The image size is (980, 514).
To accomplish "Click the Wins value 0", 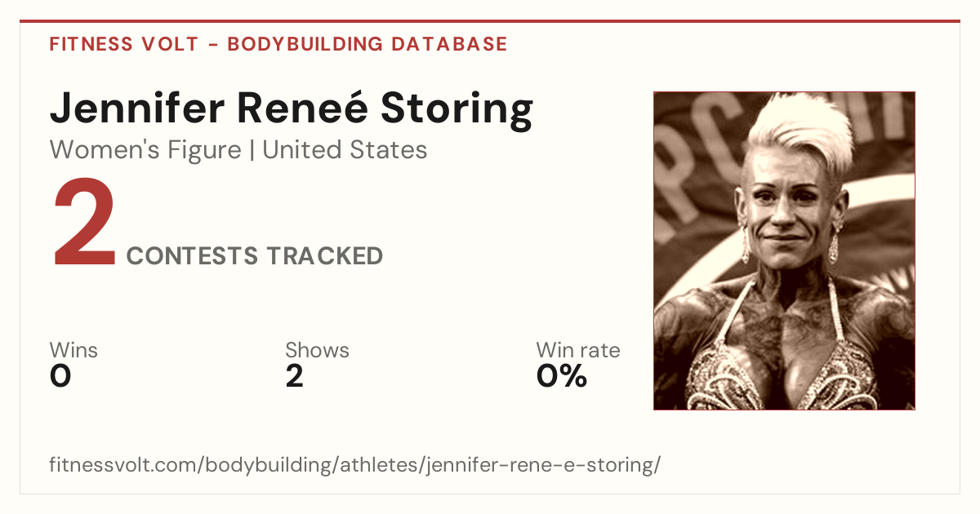I will 60,376.
